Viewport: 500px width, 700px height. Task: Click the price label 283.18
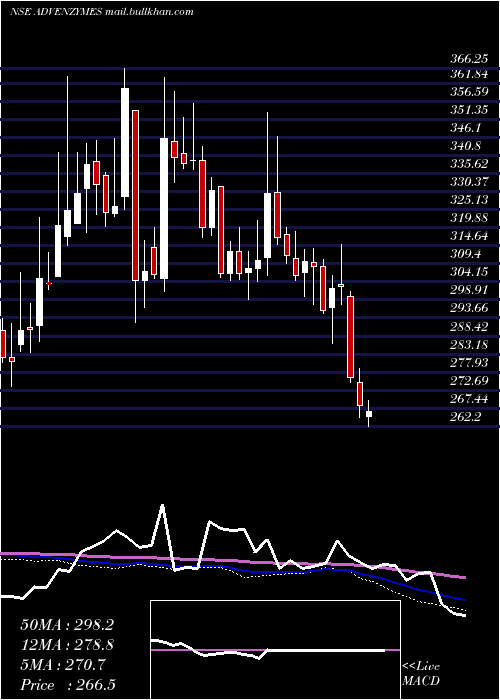(x=469, y=344)
